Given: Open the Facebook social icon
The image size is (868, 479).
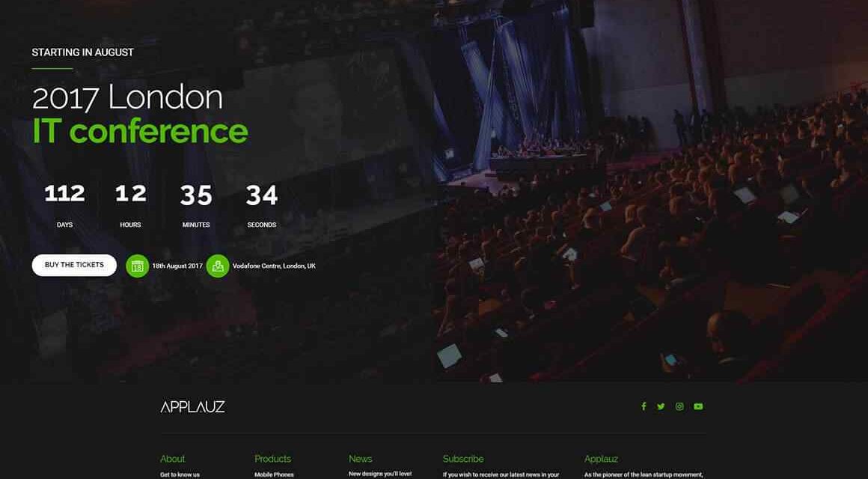Looking at the screenshot, I should (x=644, y=406).
